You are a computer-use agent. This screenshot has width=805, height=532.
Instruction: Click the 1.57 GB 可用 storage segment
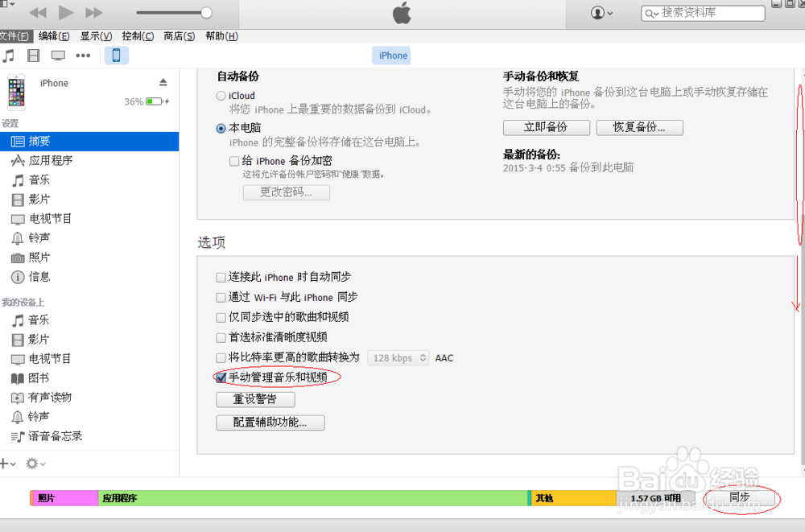click(x=655, y=498)
